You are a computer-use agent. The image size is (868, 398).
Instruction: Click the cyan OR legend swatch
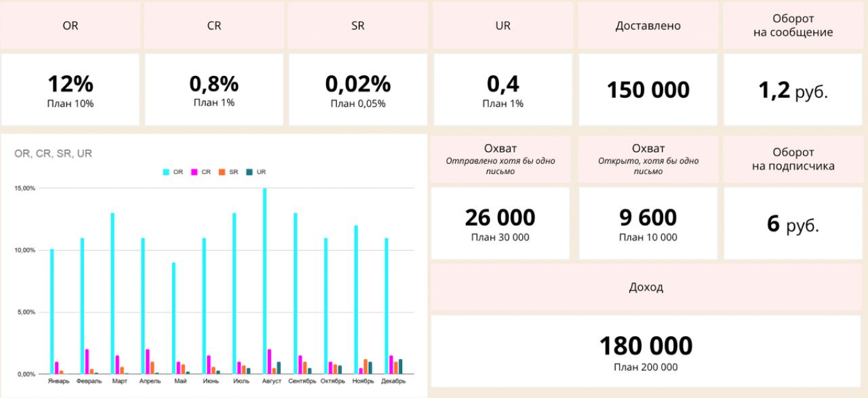(167, 172)
